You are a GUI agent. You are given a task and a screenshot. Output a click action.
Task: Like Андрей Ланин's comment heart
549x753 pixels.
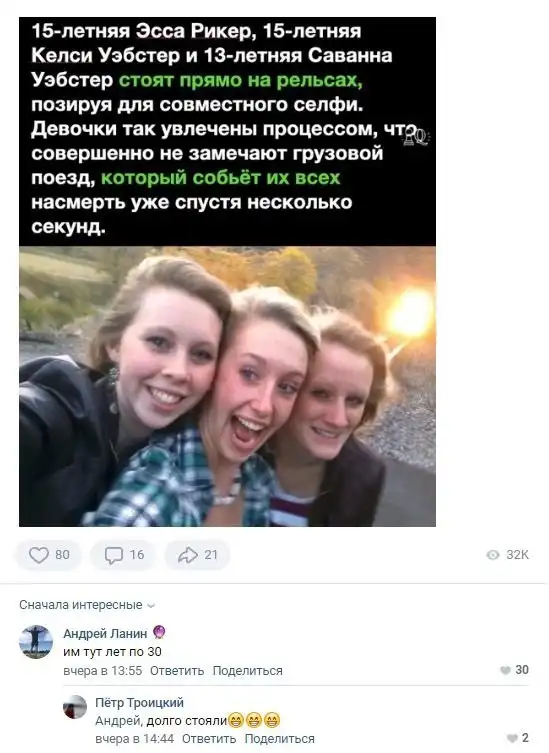click(x=505, y=670)
